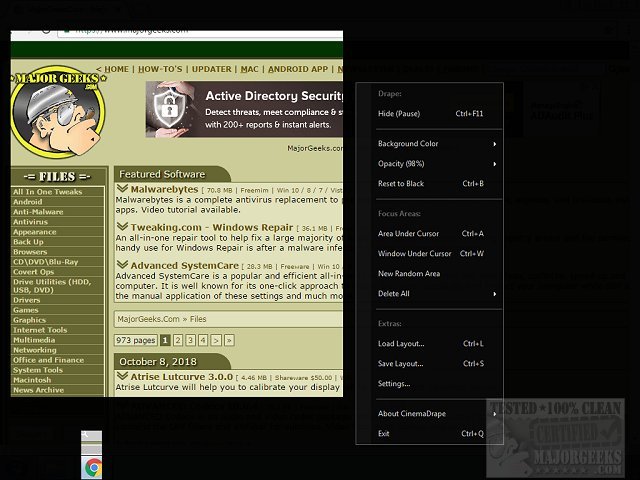The height and width of the screenshot is (480, 640).
Task: Choose Exit in the context menu
Action: 439,433
